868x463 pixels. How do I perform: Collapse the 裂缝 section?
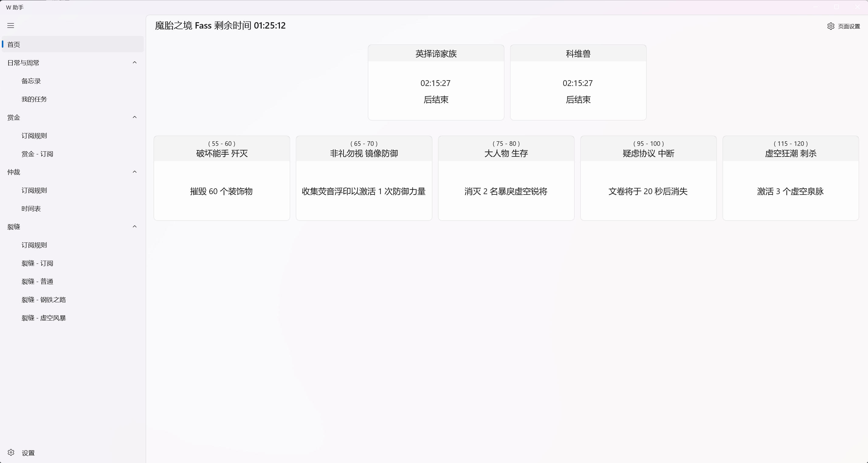pyautogui.click(x=134, y=226)
